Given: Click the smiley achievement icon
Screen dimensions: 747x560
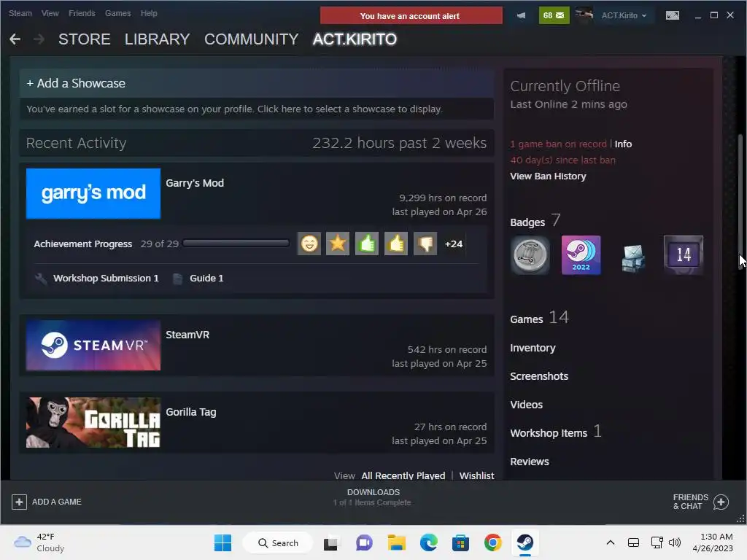Looking at the screenshot, I should pos(309,244).
